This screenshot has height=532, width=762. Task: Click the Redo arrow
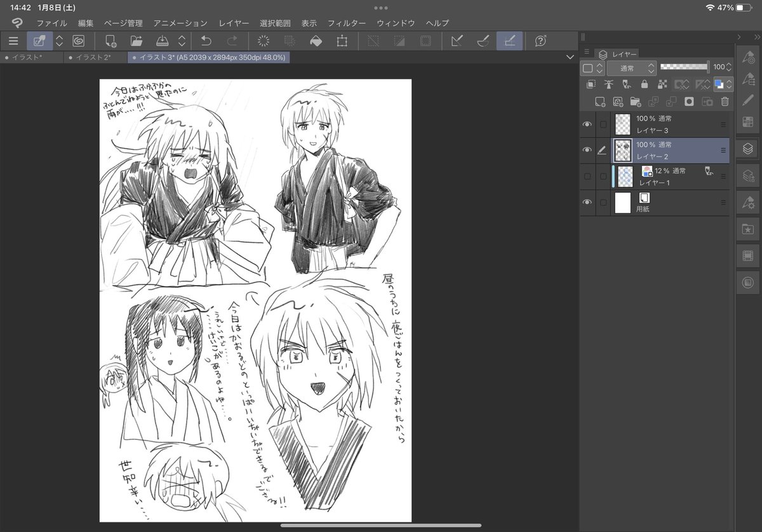pyautogui.click(x=232, y=41)
